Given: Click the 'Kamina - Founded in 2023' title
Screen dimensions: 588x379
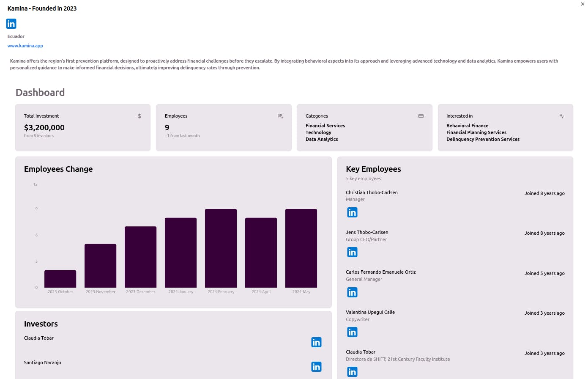Looking at the screenshot, I should [x=42, y=8].
